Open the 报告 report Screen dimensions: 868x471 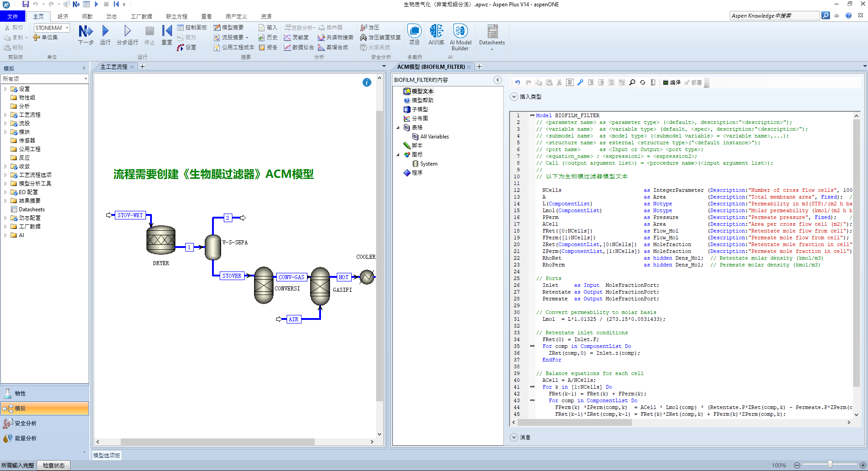point(268,47)
